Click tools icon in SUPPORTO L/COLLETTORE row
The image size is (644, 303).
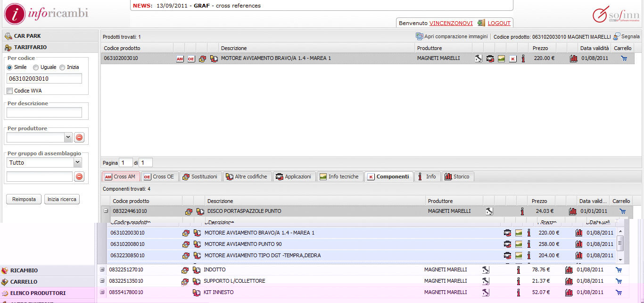pos(486,281)
